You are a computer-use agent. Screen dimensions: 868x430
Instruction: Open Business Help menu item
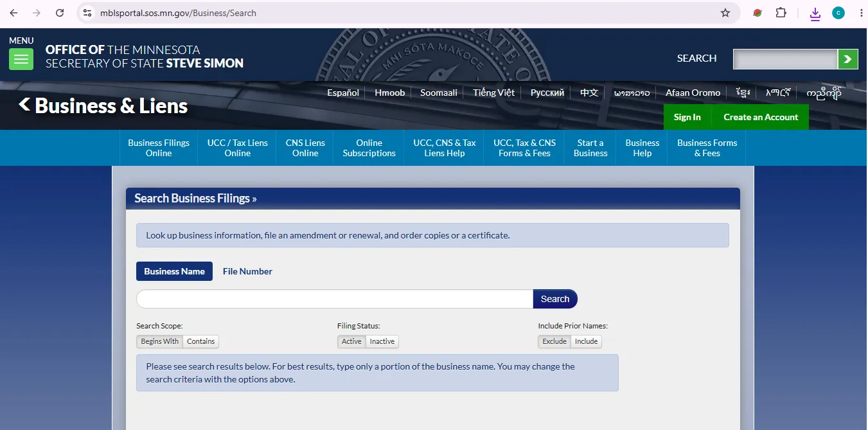[642, 148]
